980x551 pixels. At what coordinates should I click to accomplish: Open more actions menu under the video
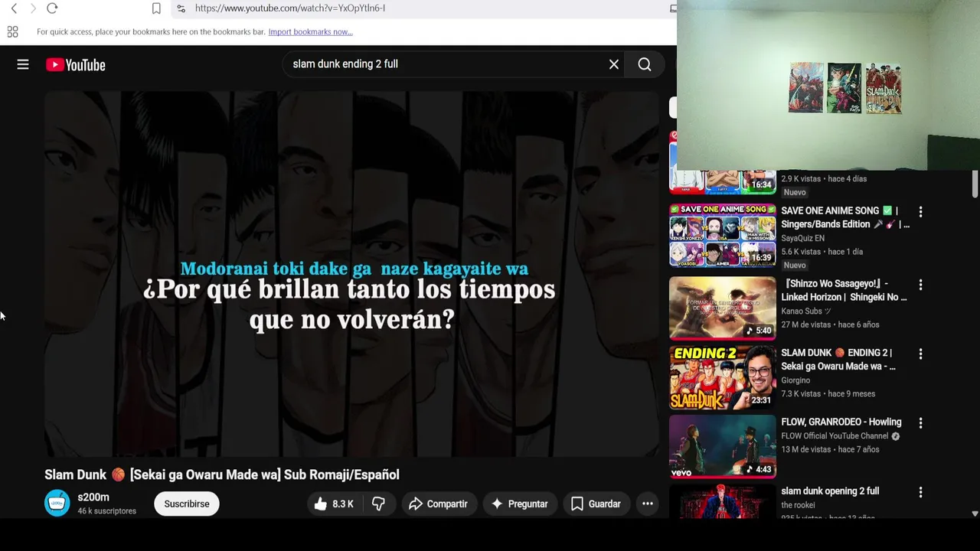(648, 504)
